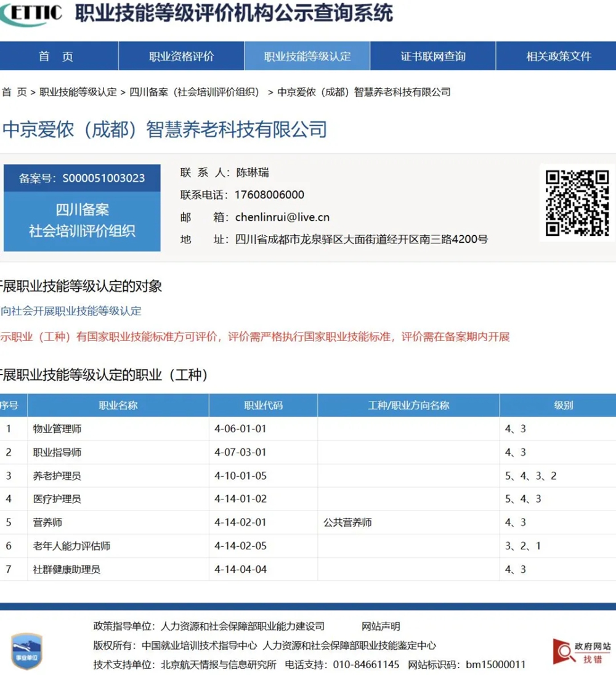
Task: Click the 版权所有 footer line
Action: point(264,645)
